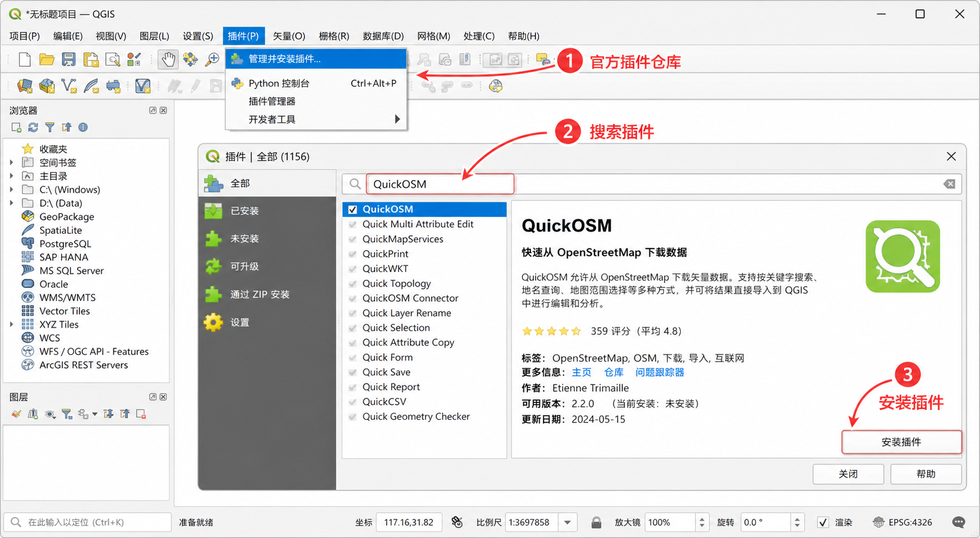Create new GeoPackage layer icon
The image size is (980, 538).
[x=47, y=86]
